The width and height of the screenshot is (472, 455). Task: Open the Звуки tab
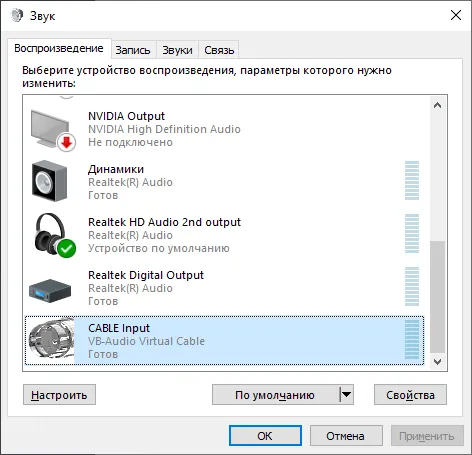click(x=177, y=50)
